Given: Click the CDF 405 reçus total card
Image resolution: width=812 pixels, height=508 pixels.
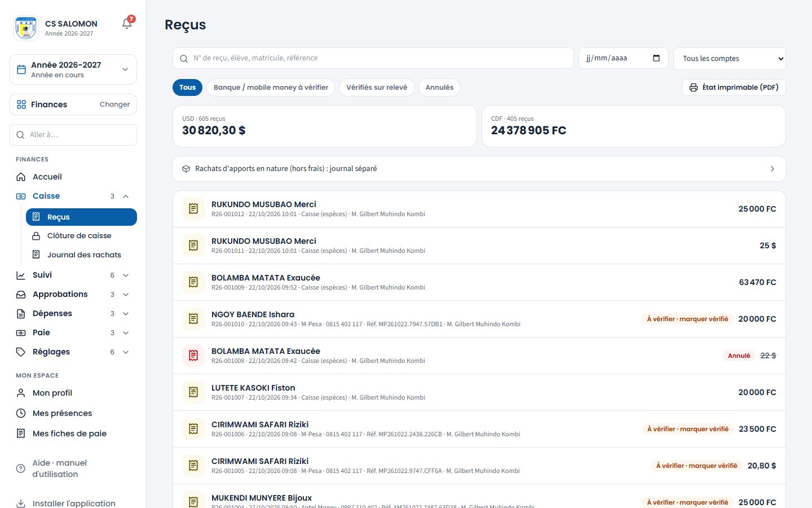Looking at the screenshot, I should (x=634, y=126).
